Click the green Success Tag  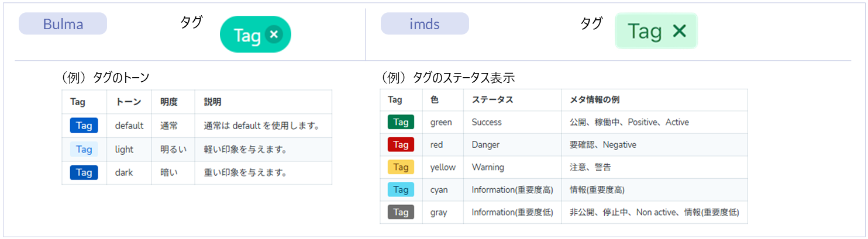pyautogui.click(x=401, y=122)
